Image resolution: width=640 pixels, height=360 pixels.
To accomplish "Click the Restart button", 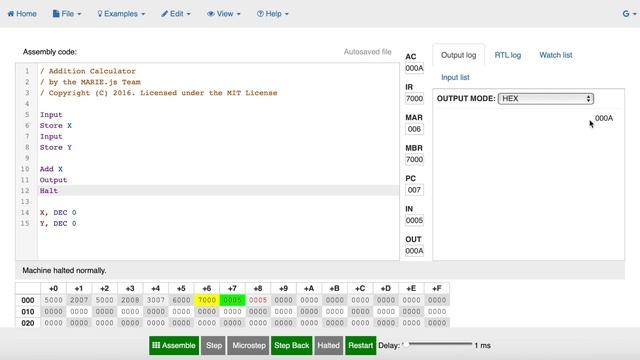I will [x=360, y=345].
